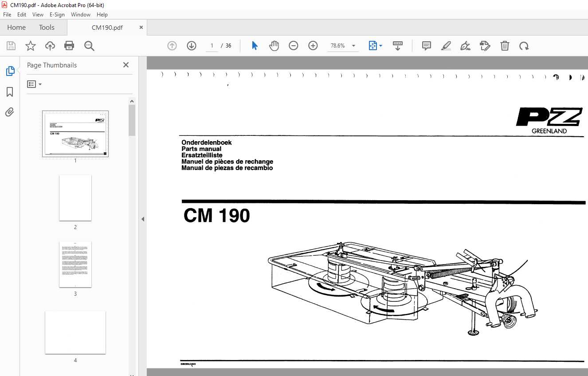
Task: Select page 1 thumbnail
Action: (x=75, y=134)
